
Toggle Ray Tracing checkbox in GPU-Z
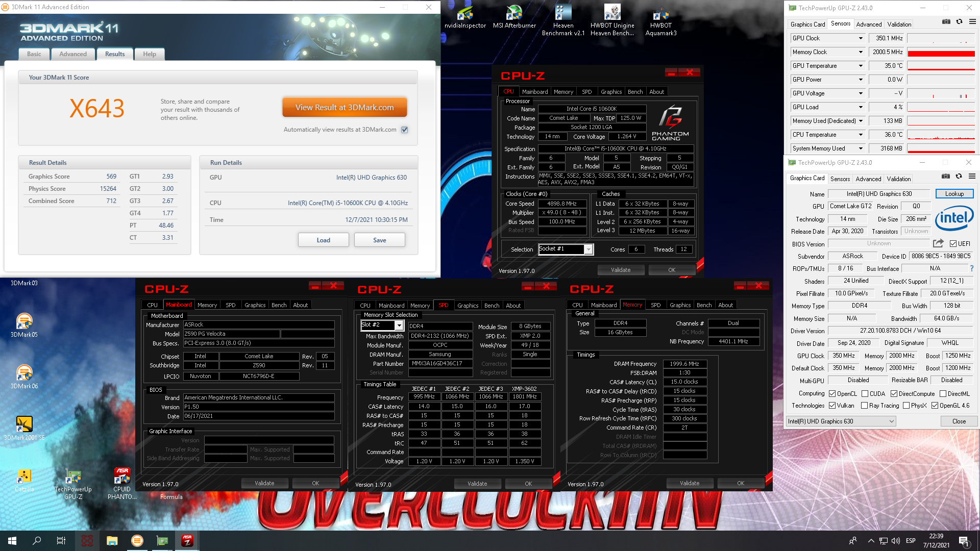point(864,406)
